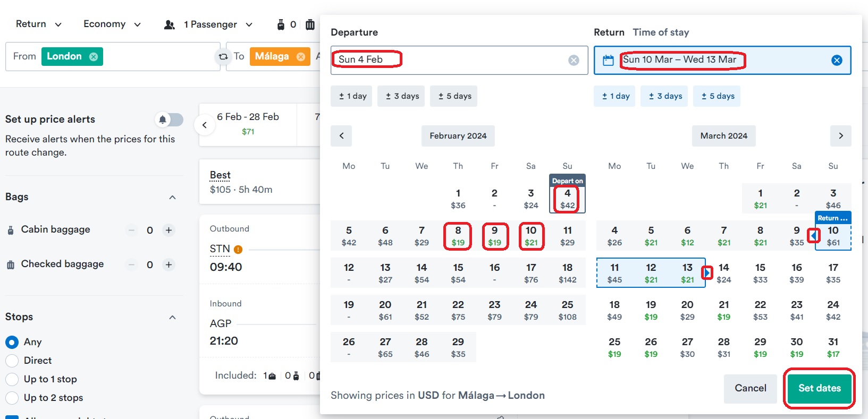Cancel the date selection
This screenshot has width=868, height=419.
coord(750,388)
